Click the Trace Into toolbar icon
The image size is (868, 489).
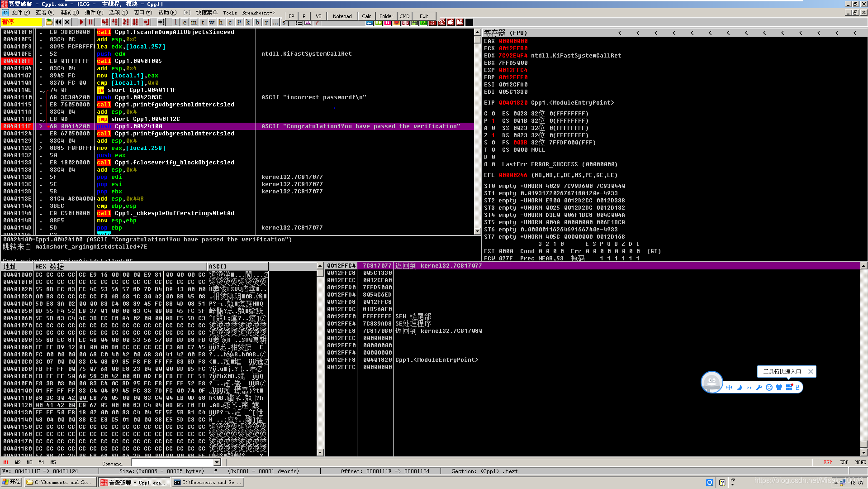[126, 22]
